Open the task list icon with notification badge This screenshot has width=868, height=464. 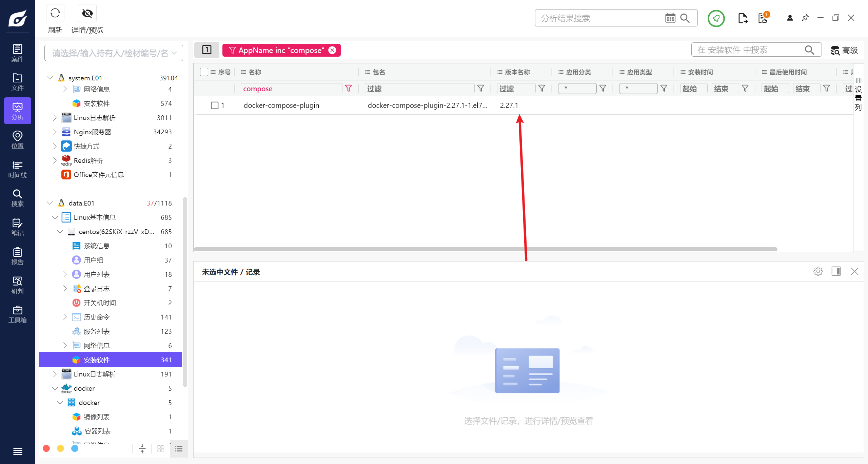coord(763,18)
